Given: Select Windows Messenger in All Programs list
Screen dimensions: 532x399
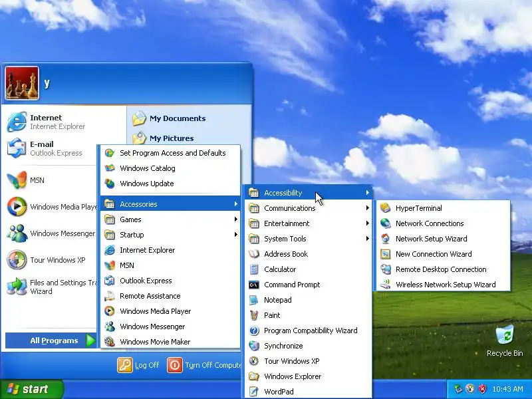Looking at the screenshot, I should pos(170,327).
